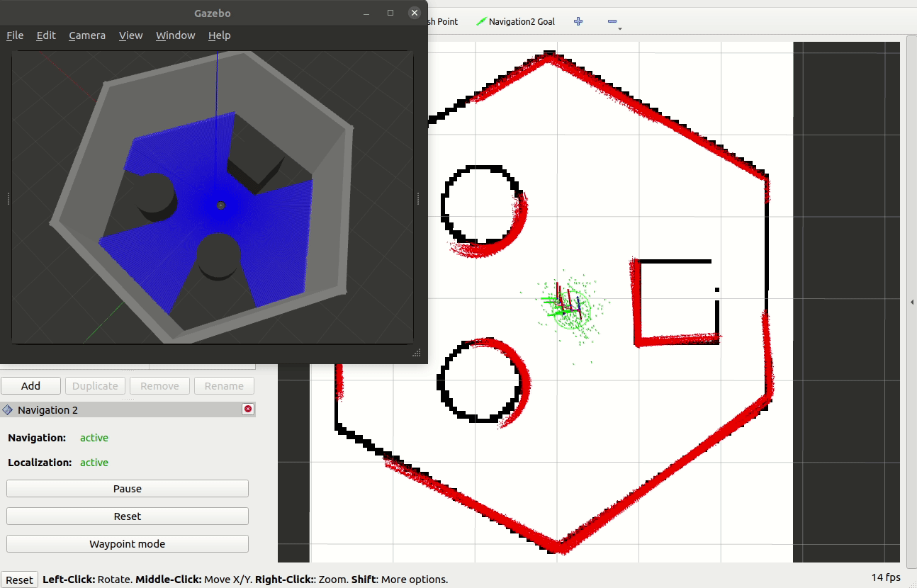This screenshot has width=917, height=588.
Task: Click the Reset button in the Navigation 2 panel
Action: [127, 516]
